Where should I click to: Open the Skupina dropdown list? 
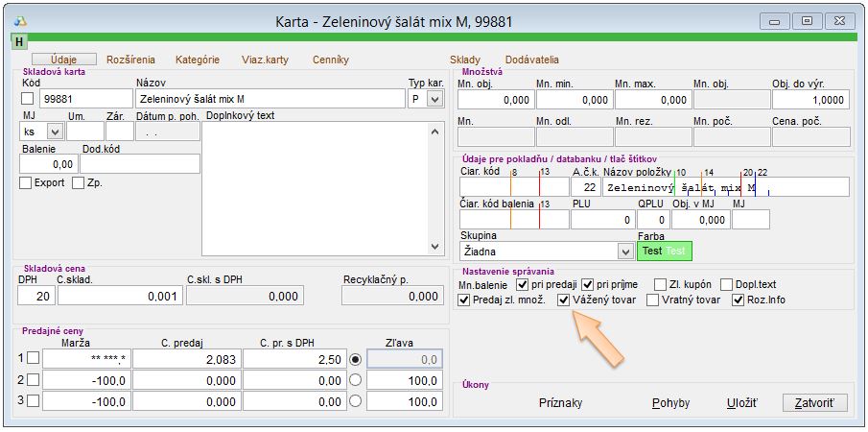coord(625,252)
